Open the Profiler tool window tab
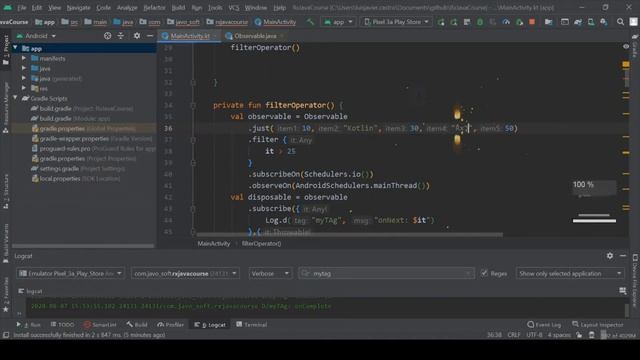The height and width of the screenshot is (360, 640). coord(171,324)
